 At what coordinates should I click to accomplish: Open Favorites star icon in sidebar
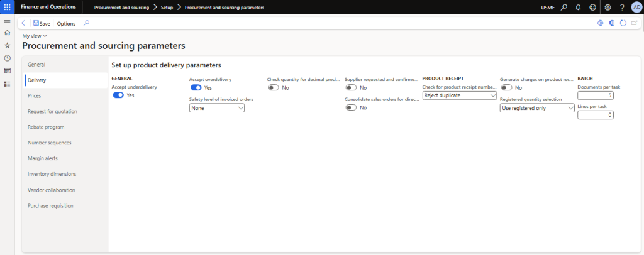(7, 45)
